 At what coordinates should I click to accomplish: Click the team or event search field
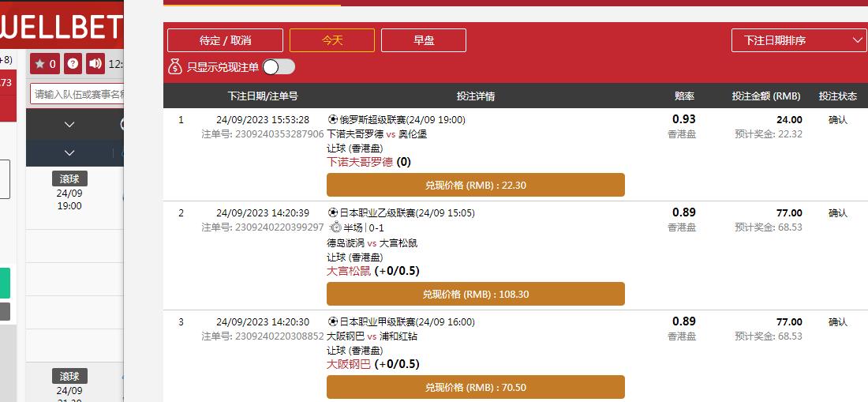[x=77, y=94]
